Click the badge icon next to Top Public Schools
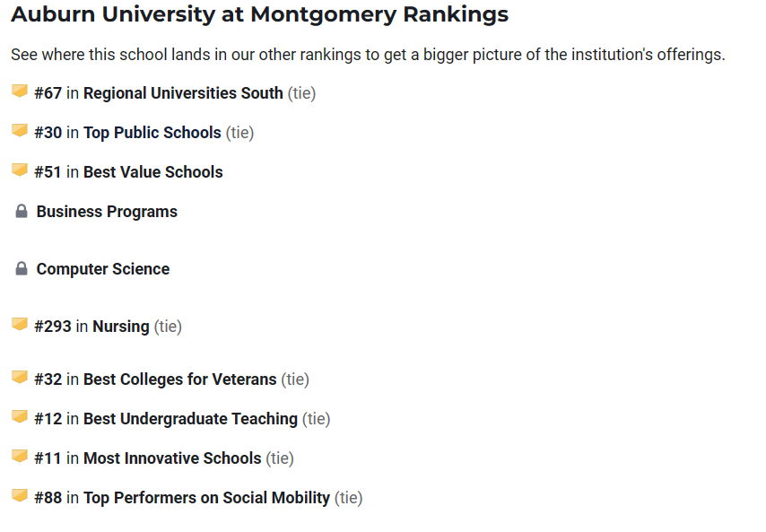The height and width of the screenshot is (532, 766). [x=20, y=131]
